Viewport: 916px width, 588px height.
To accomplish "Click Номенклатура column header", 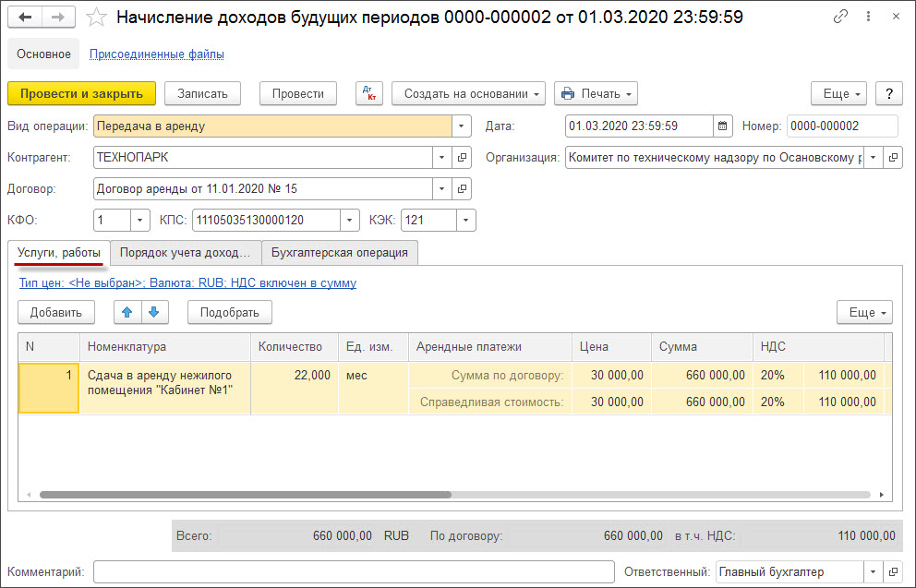I will click(165, 347).
